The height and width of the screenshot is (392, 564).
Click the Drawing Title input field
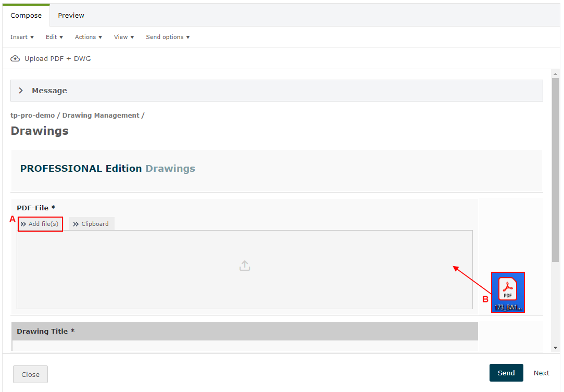coord(245,346)
